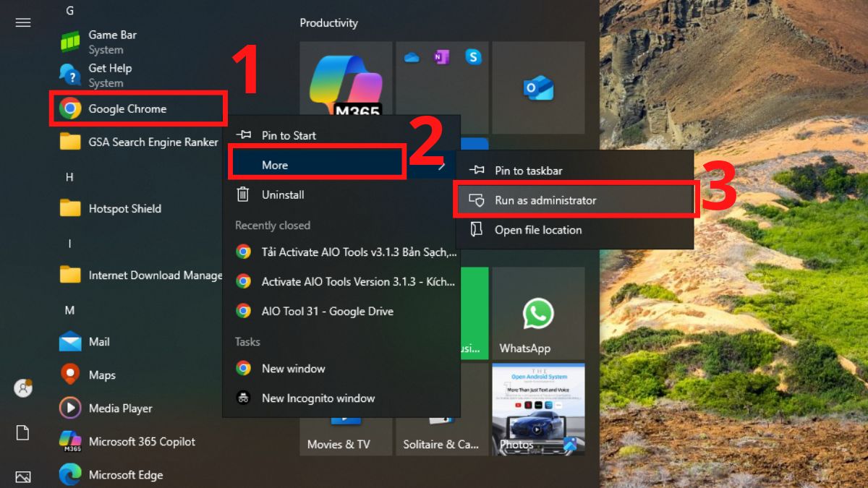This screenshot has height=488, width=868.
Task: Choose Run as administrator
Action: click(x=574, y=200)
